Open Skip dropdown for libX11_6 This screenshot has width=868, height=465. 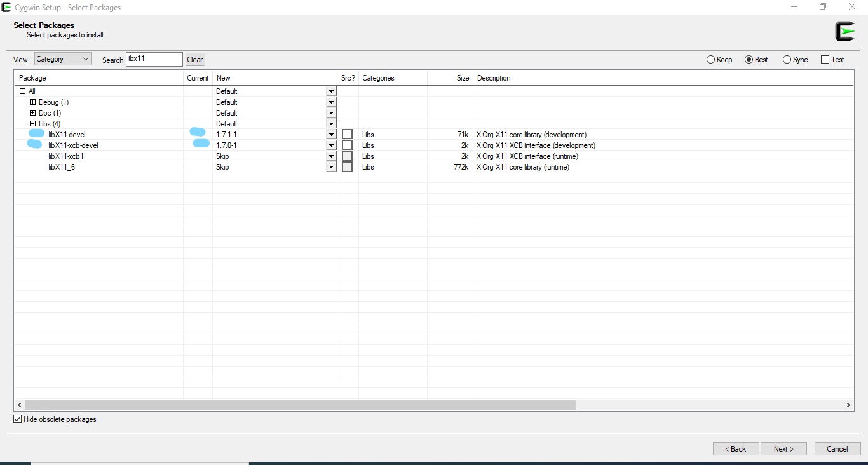(x=331, y=167)
